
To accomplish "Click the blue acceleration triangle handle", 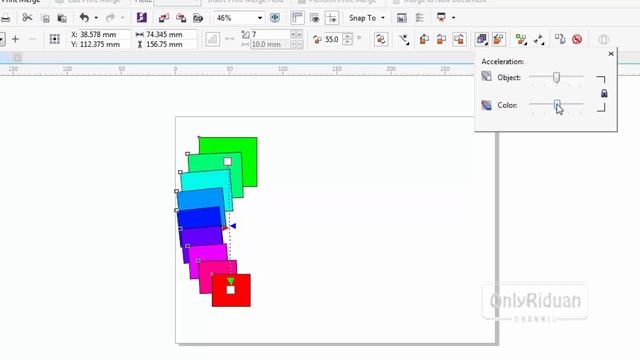I will [233, 226].
